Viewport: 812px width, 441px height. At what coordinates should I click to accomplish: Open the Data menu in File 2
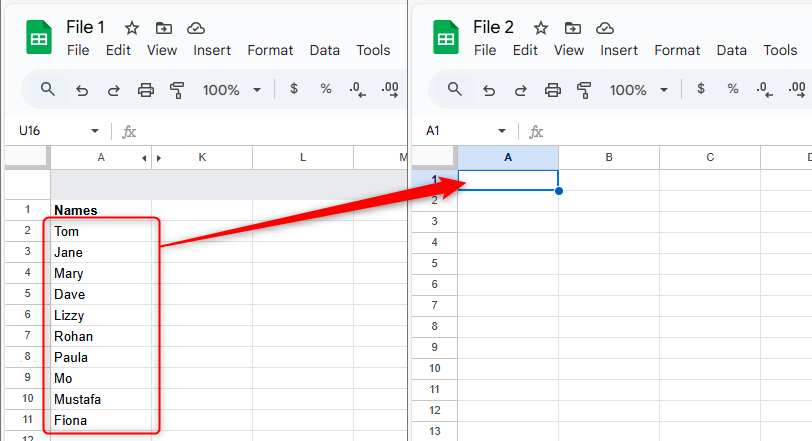[731, 50]
